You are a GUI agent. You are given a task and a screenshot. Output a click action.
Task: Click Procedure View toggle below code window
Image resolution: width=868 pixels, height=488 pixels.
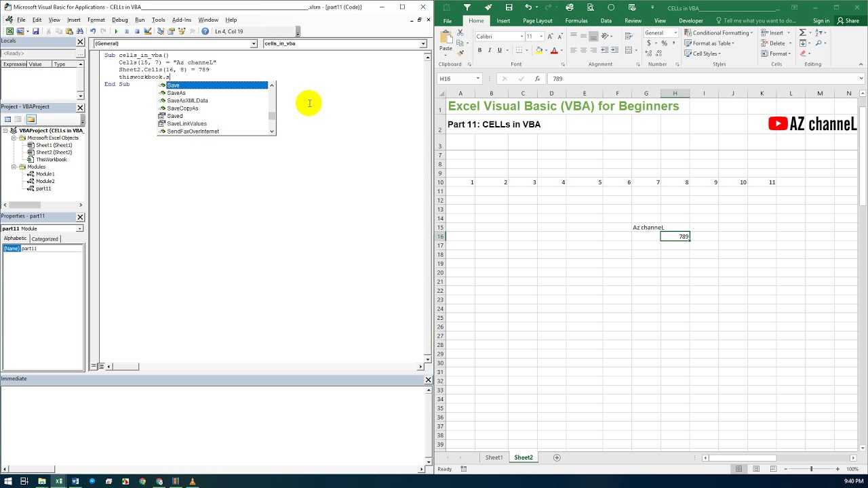94,367
